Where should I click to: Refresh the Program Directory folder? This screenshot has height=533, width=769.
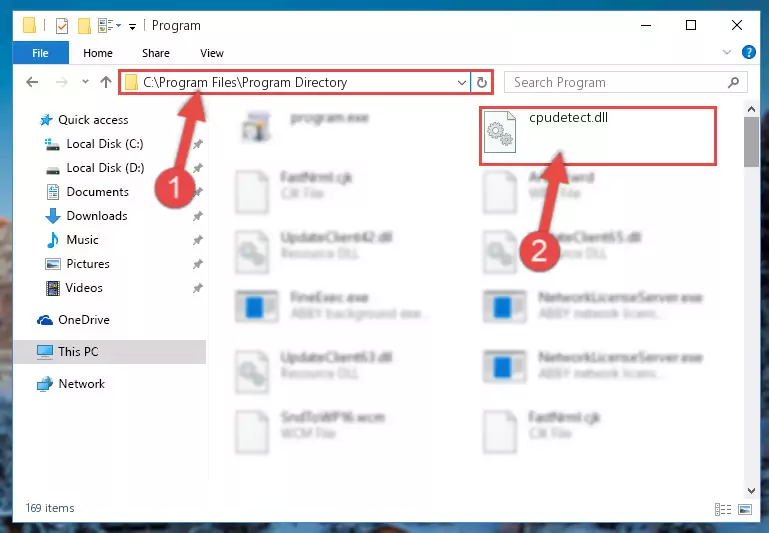(x=482, y=82)
